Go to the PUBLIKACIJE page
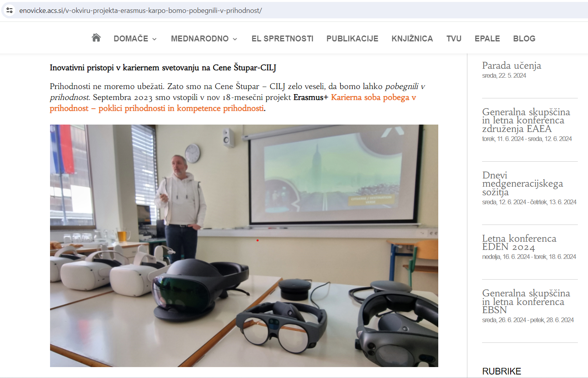 (x=352, y=39)
